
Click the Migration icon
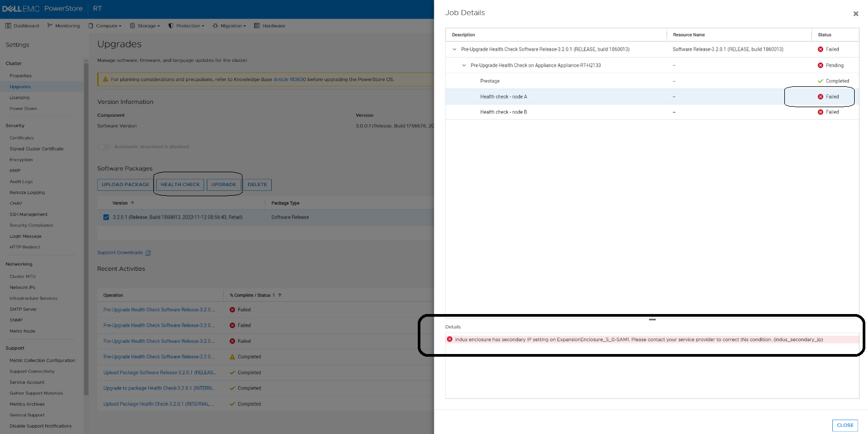pyautogui.click(x=215, y=26)
